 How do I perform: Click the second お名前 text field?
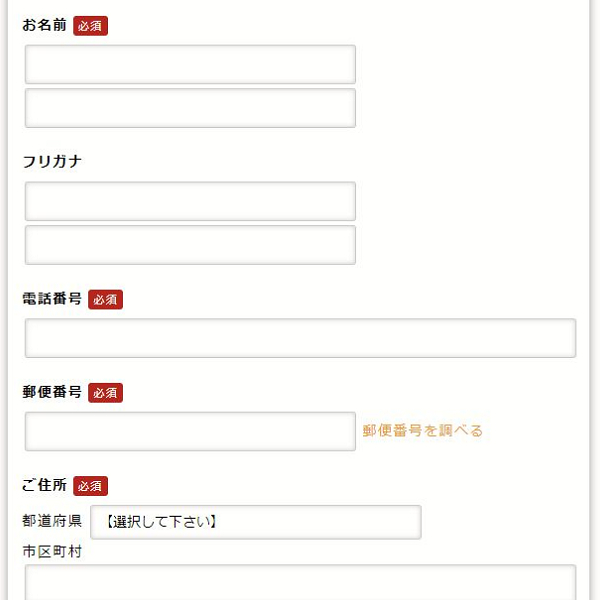pyautogui.click(x=190, y=108)
